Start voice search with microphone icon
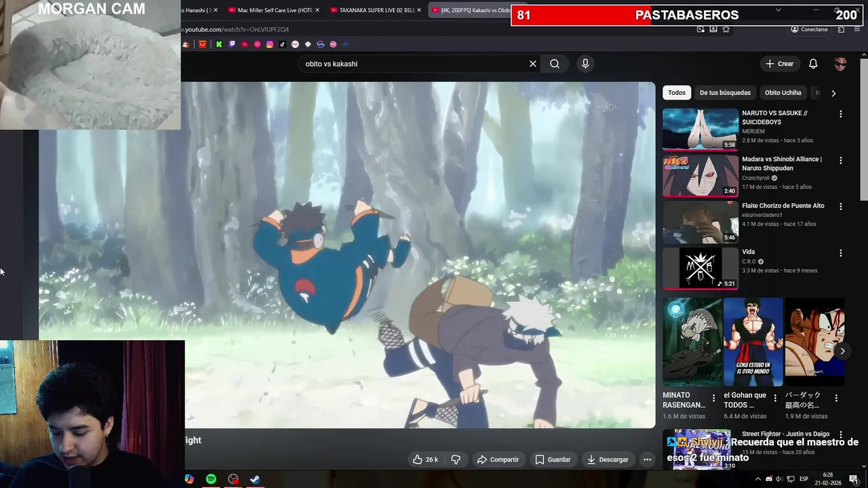868x488 pixels. click(585, 64)
